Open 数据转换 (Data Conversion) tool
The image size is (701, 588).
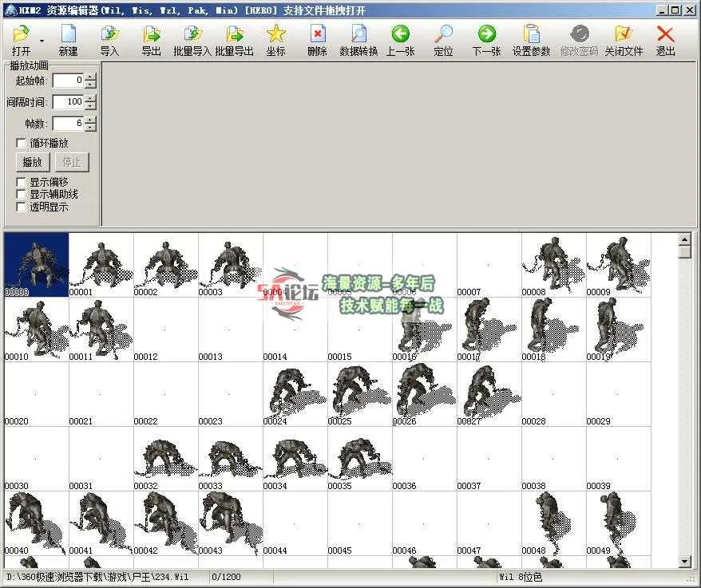(x=358, y=35)
